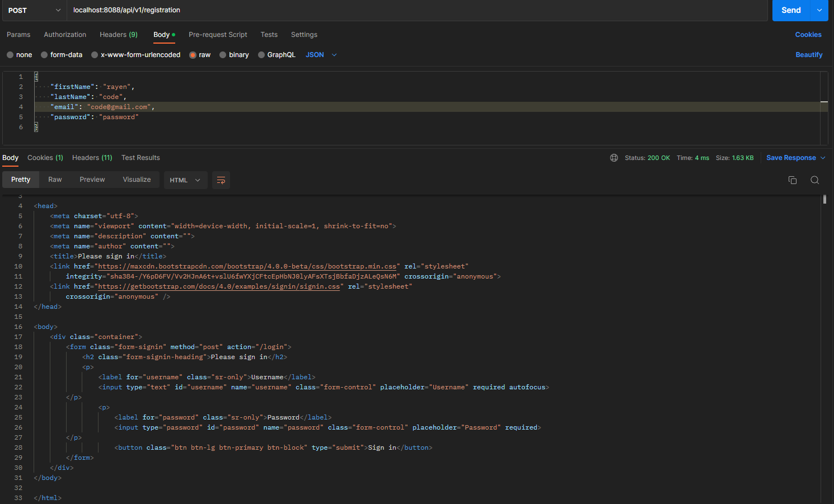Open the response Headers (11) tab
The height and width of the screenshot is (504, 834).
pyautogui.click(x=92, y=158)
